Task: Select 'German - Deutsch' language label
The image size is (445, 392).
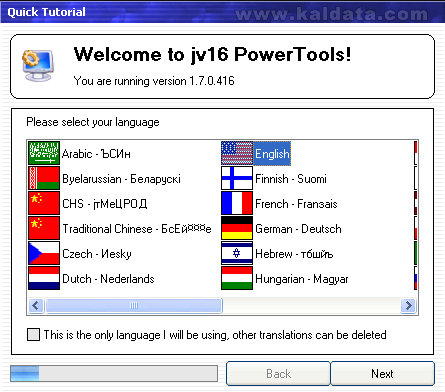Action: [298, 229]
